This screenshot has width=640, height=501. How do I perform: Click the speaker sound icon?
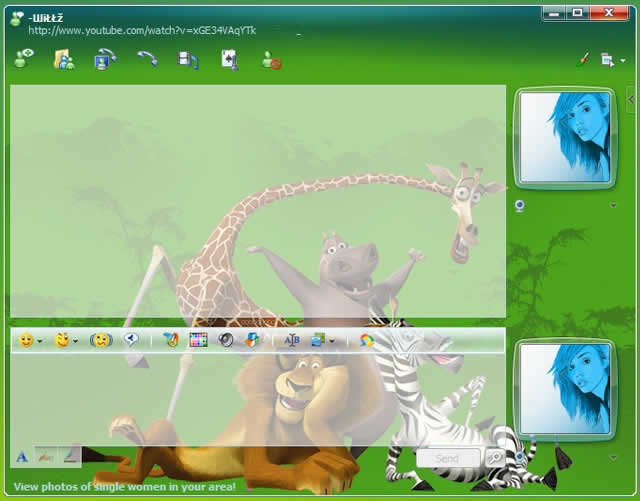[226, 339]
